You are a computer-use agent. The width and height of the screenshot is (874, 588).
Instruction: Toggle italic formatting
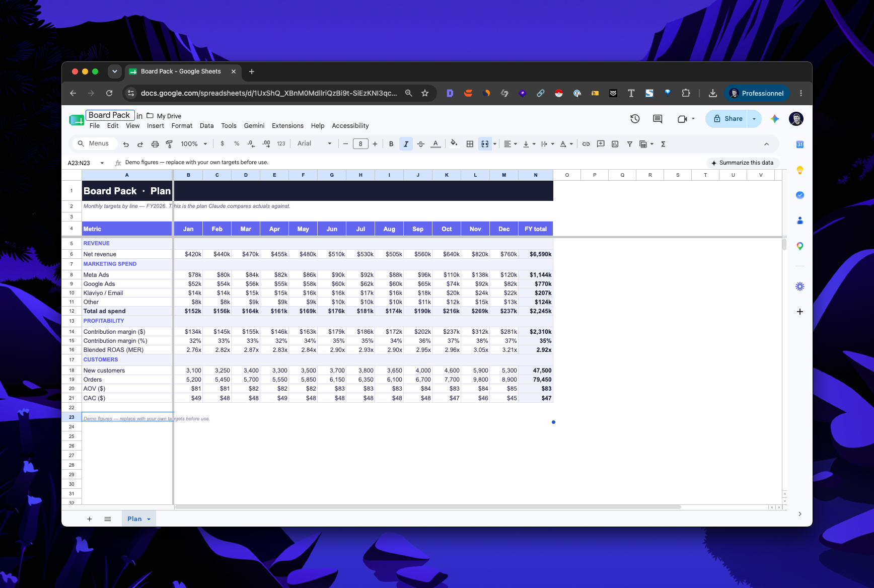pyautogui.click(x=406, y=144)
